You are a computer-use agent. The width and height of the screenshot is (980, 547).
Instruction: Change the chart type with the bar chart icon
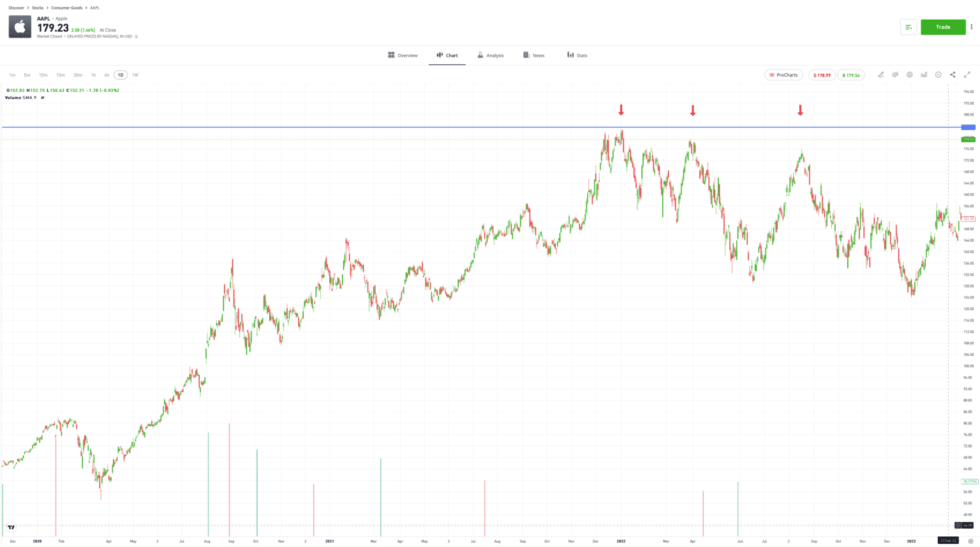pyautogui.click(x=923, y=75)
